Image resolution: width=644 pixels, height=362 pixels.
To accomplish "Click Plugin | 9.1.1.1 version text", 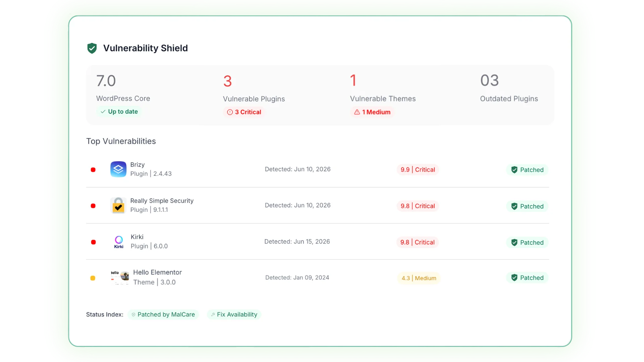I will pos(149,210).
